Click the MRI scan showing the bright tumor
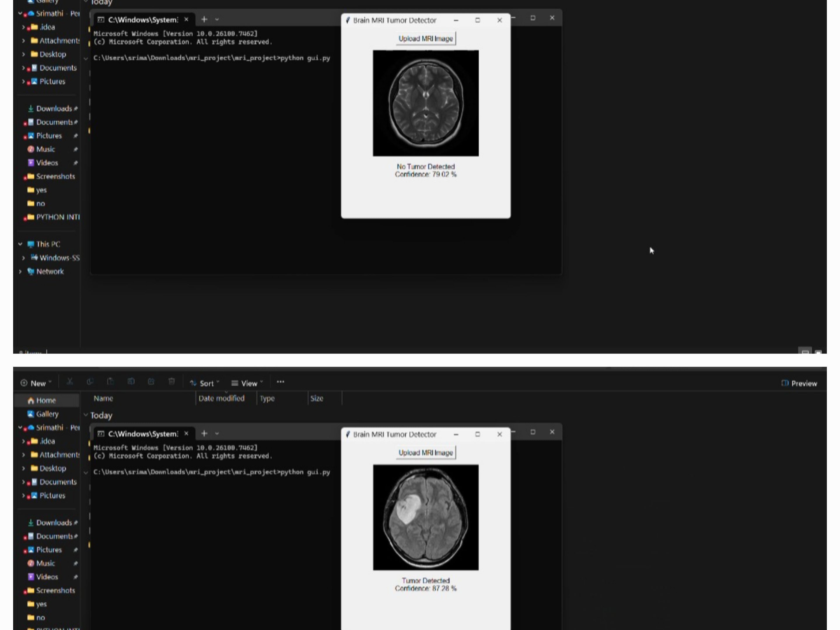 coord(425,517)
